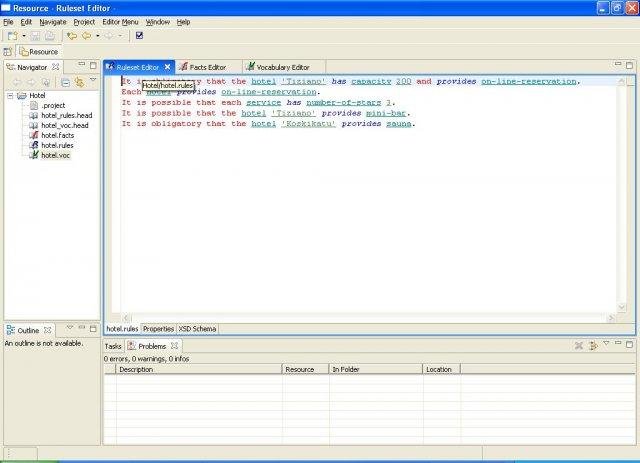Click the Filters icon in Problems toolbar
640x463 pixels.
pos(593,346)
